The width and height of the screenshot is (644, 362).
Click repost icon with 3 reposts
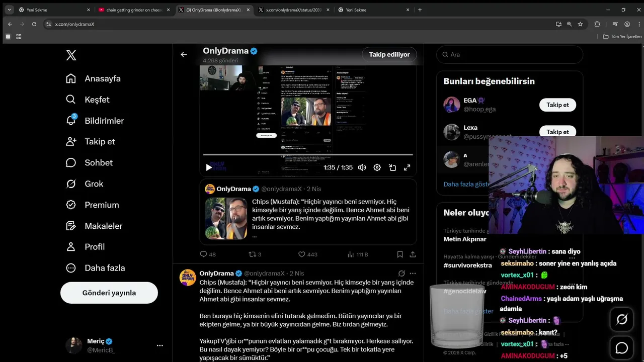(255, 254)
